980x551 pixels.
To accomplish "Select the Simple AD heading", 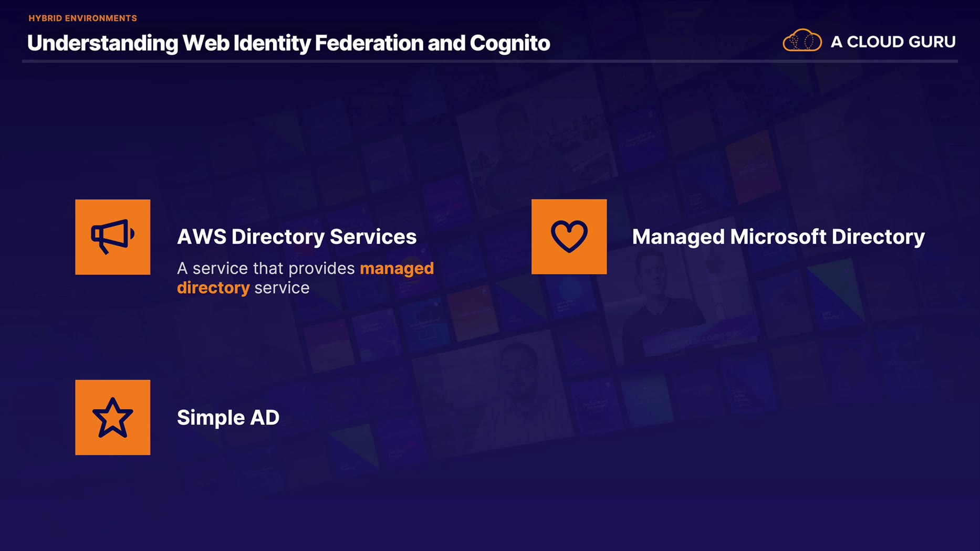I will tap(228, 418).
